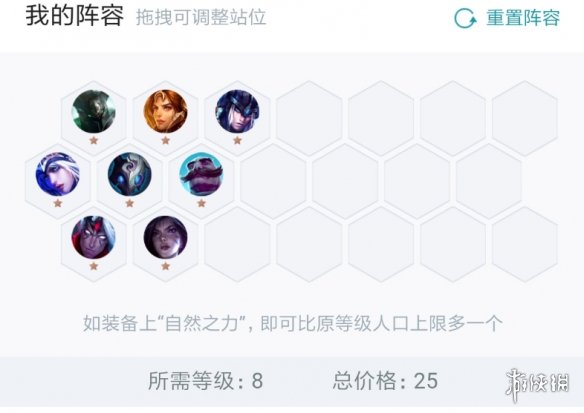Select the white-haired blue champion on far left

click(x=57, y=174)
